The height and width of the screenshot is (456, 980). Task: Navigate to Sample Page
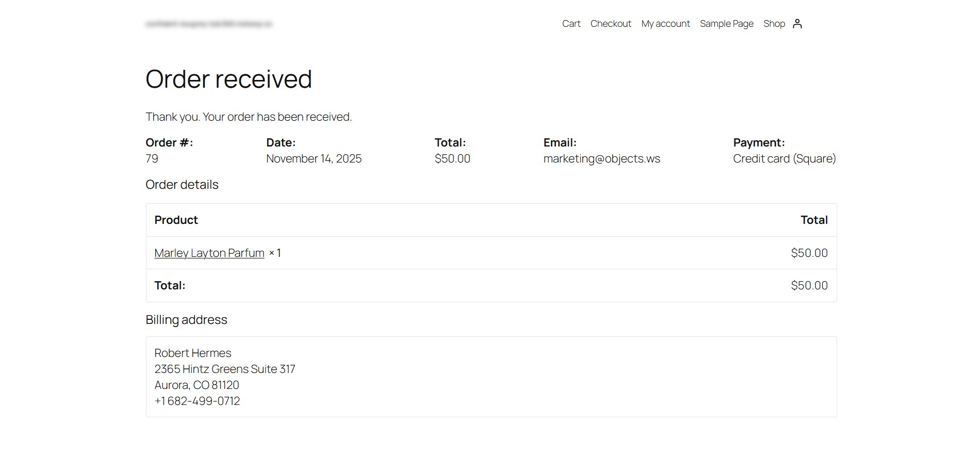coord(726,24)
